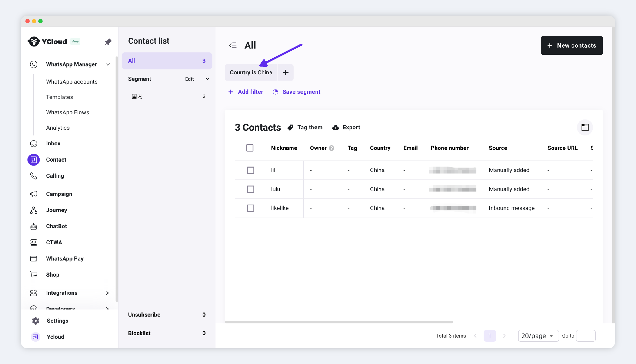
Task: Click the New contacts button
Action: 572,45
